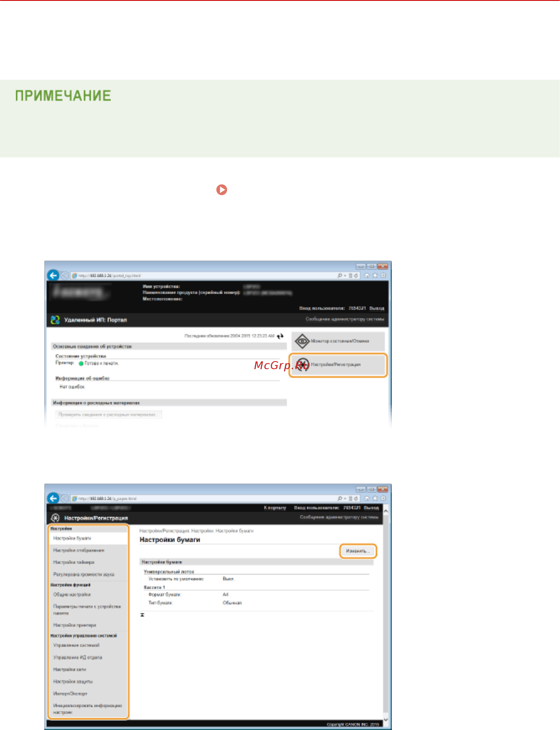Click the search magnifier in the portal address bar
The image size is (560, 730).
coord(340,275)
